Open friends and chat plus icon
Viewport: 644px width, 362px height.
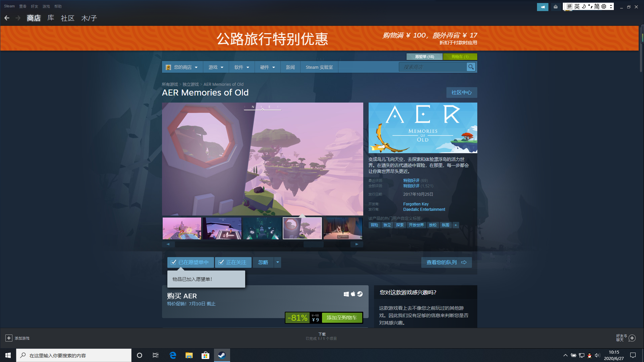tap(632, 338)
